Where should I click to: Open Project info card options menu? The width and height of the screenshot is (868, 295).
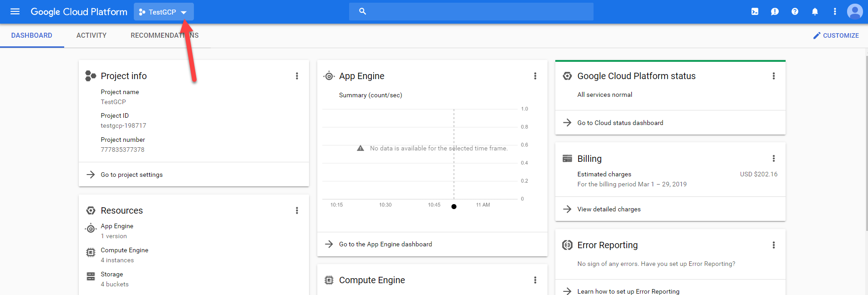point(297,76)
